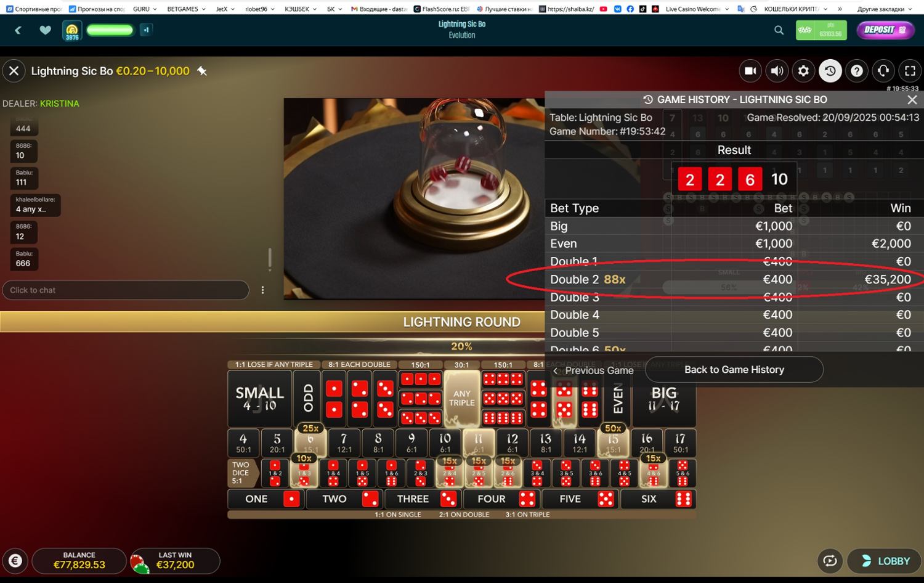The height and width of the screenshot is (583, 924).
Task: Mute the game sound speaker icon
Action: [777, 71]
